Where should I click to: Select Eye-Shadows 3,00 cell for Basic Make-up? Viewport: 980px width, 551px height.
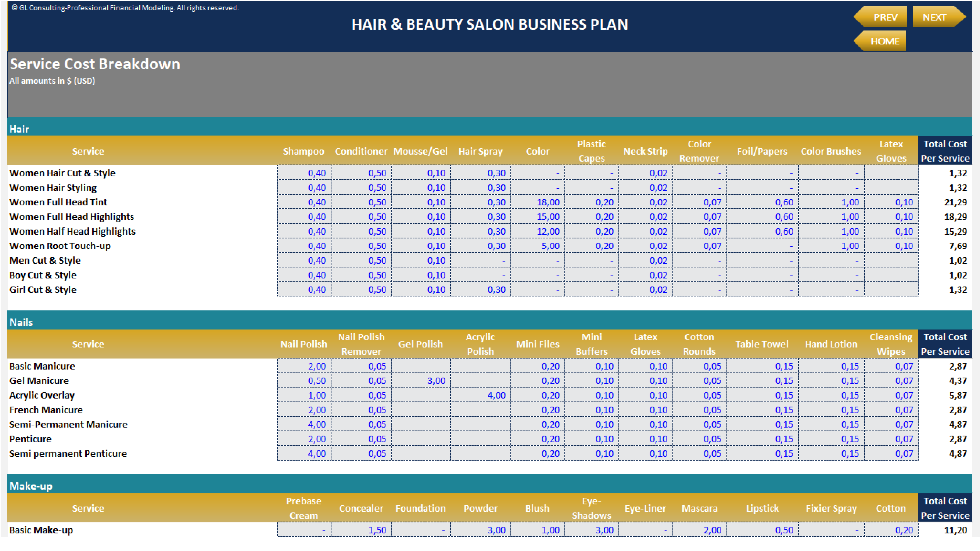[x=592, y=530]
